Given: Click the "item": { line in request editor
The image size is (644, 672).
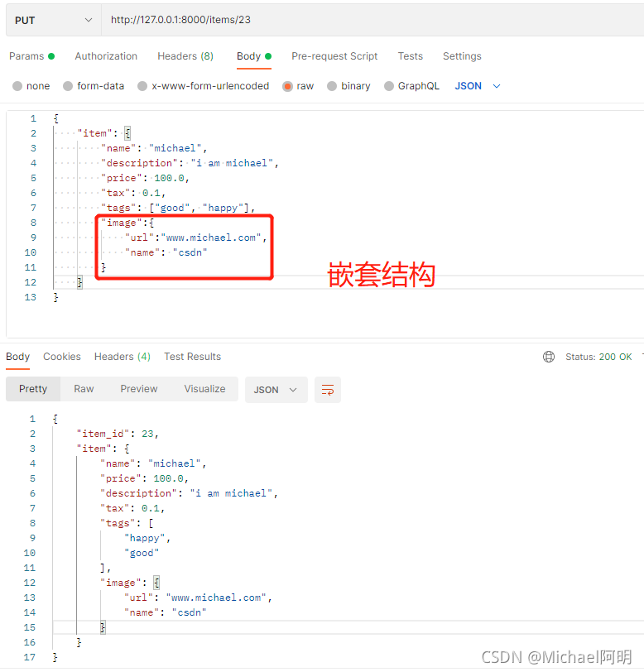Looking at the screenshot, I should pos(104,134).
